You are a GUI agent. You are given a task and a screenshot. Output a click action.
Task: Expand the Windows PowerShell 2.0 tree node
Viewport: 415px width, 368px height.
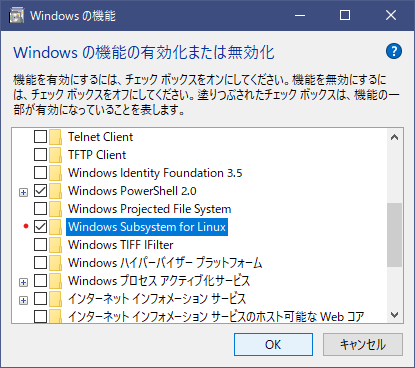tap(23, 192)
